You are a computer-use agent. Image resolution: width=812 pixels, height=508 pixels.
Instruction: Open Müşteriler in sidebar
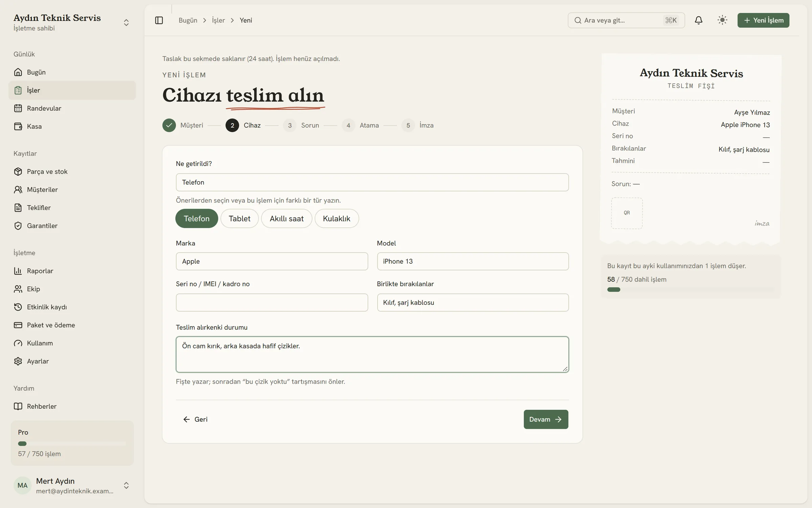[72, 190]
